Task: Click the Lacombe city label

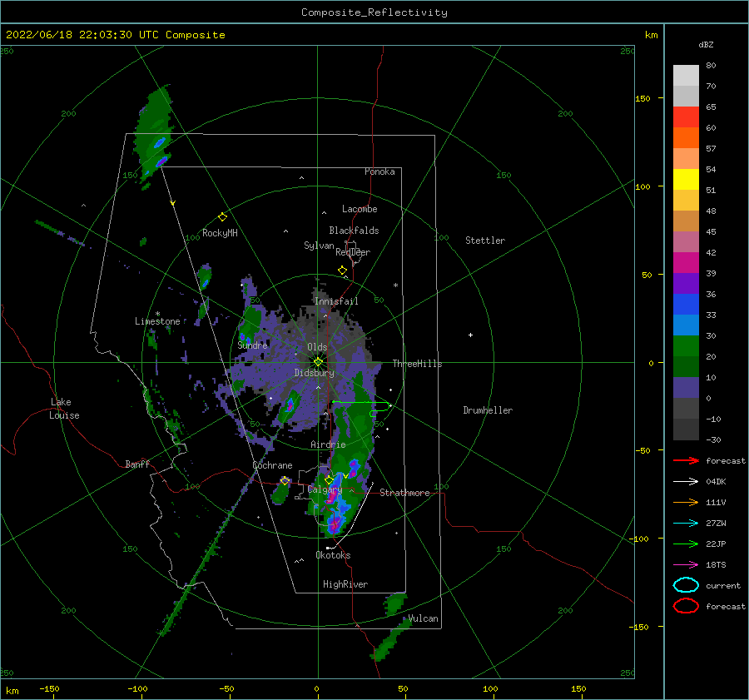Action: coord(360,209)
